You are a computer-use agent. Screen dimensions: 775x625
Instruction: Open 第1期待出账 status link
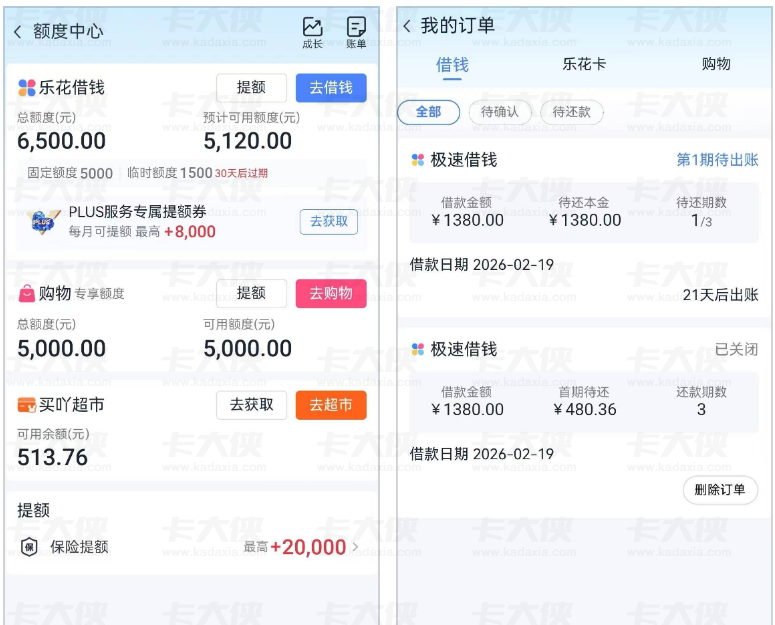pos(717,160)
